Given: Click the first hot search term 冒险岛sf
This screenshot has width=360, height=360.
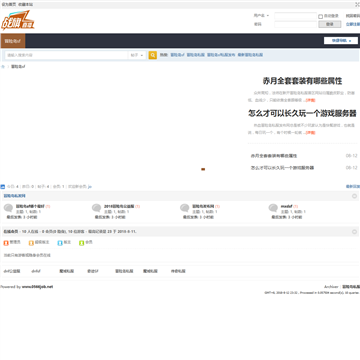Looking at the screenshot, I should pos(177,55).
